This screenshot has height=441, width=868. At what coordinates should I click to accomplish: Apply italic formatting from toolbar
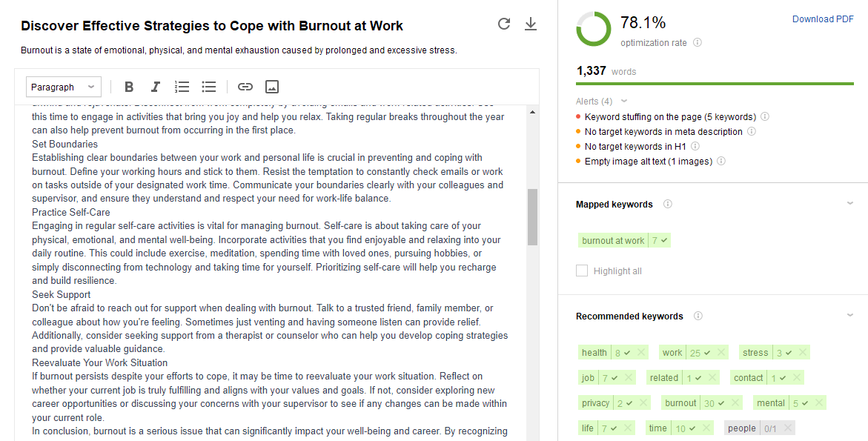tap(156, 87)
